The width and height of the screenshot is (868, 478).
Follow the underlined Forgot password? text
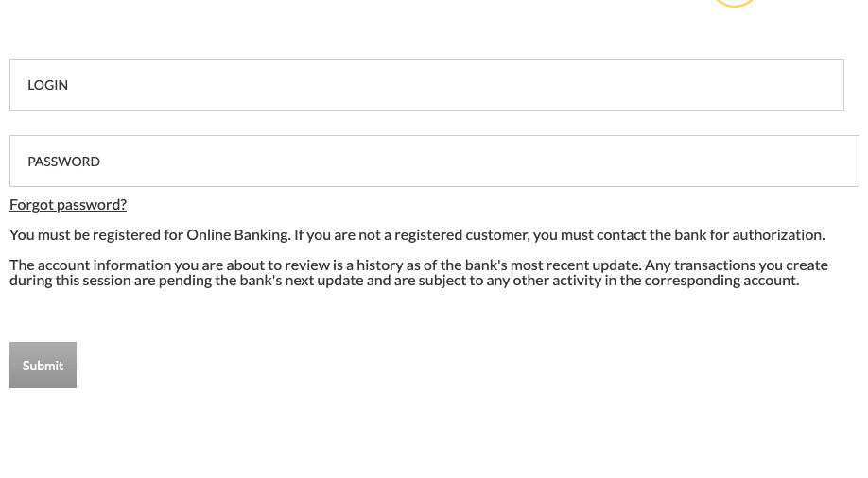[x=68, y=205]
